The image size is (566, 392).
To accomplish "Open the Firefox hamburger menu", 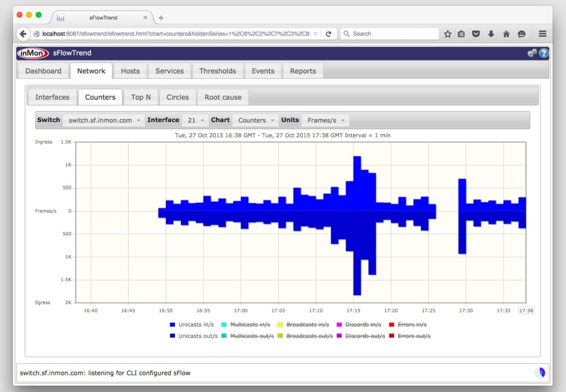I will (542, 34).
